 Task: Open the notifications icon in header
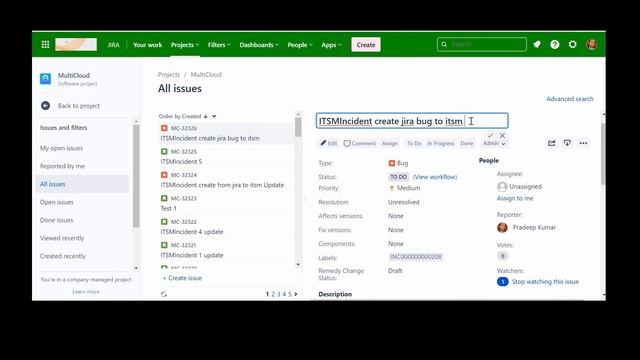(x=537, y=44)
